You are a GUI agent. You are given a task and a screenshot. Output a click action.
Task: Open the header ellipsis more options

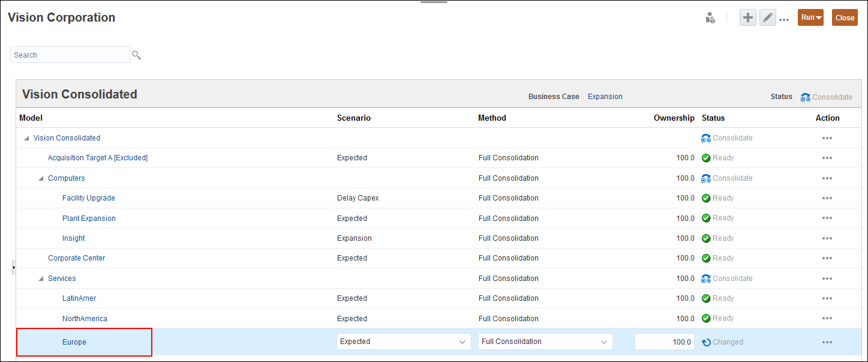784,19
